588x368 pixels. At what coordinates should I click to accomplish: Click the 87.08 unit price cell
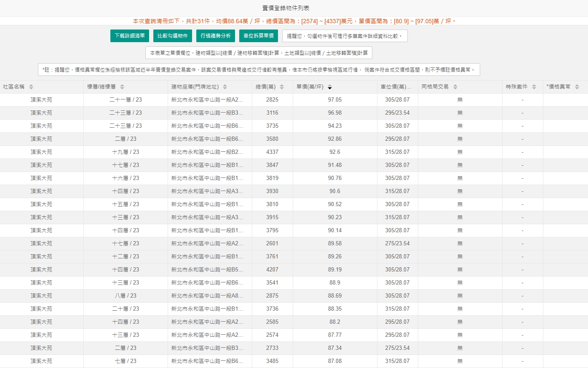tap(335, 361)
